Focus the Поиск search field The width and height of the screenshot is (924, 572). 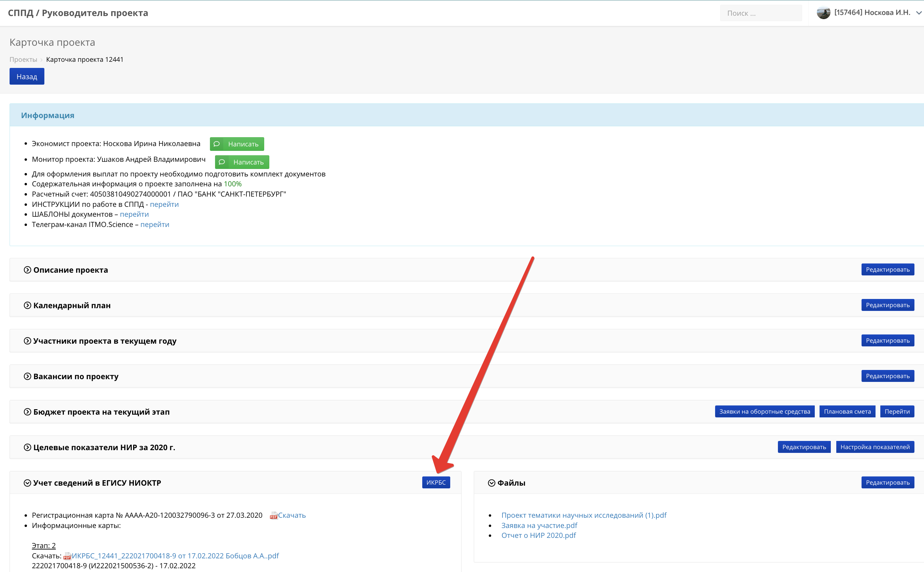760,13
